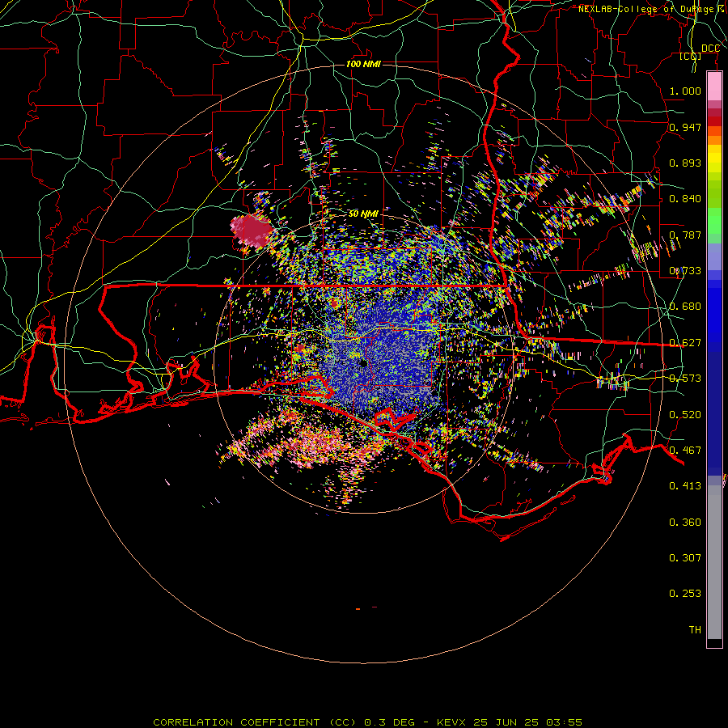Image resolution: width=728 pixels, height=728 pixels.
Task: Click the [CC] units label above the scale
Action: click(x=691, y=57)
